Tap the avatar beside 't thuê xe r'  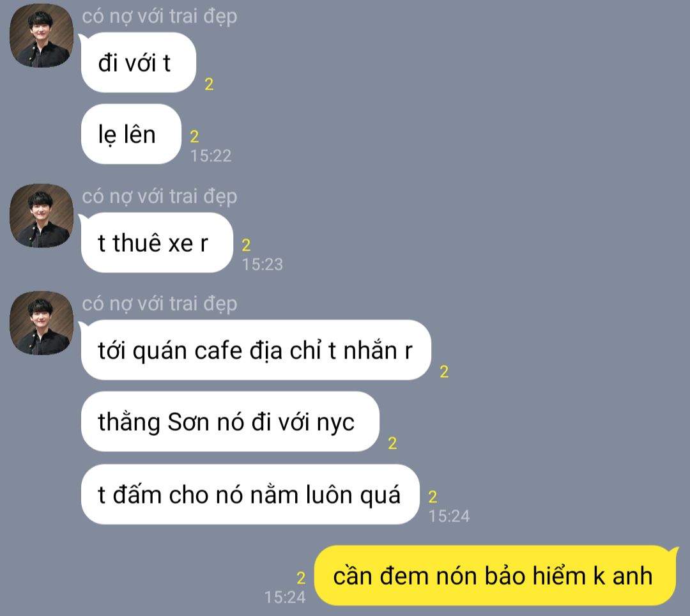click(42, 216)
